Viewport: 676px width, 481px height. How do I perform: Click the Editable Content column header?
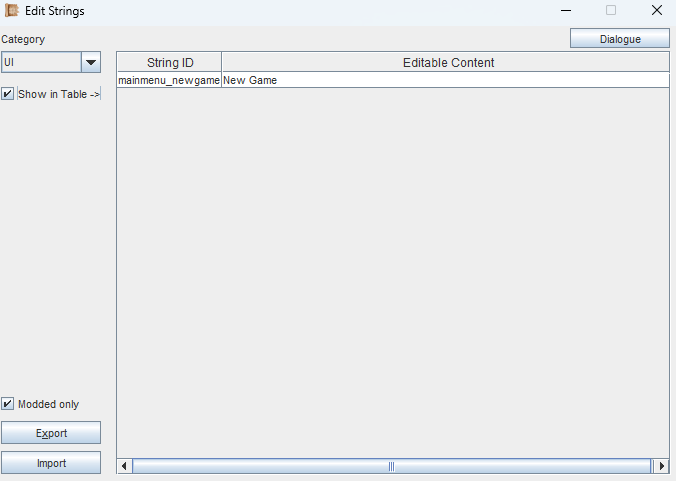click(447, 62)
